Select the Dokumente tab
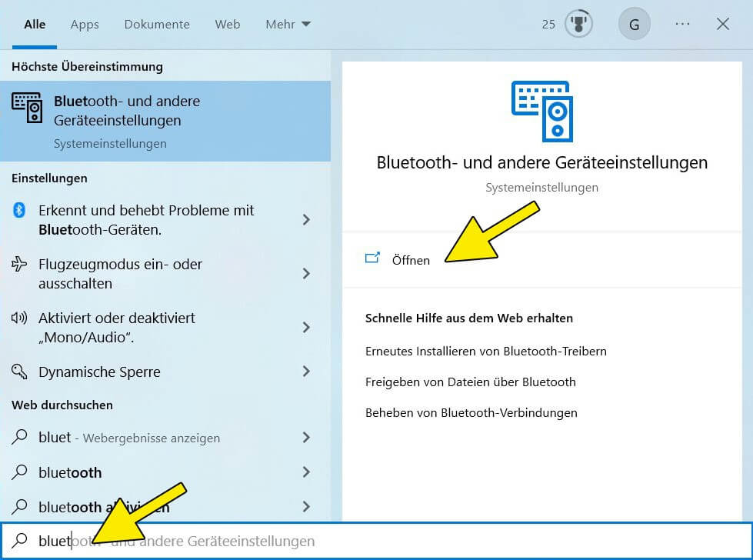 click(x=157, y=24)
